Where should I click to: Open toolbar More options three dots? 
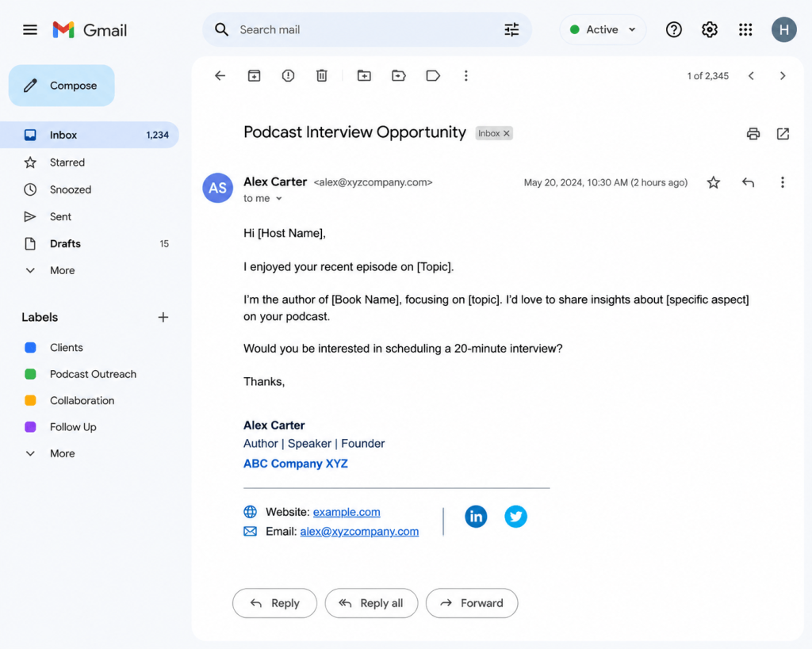(x=466, y=75)
